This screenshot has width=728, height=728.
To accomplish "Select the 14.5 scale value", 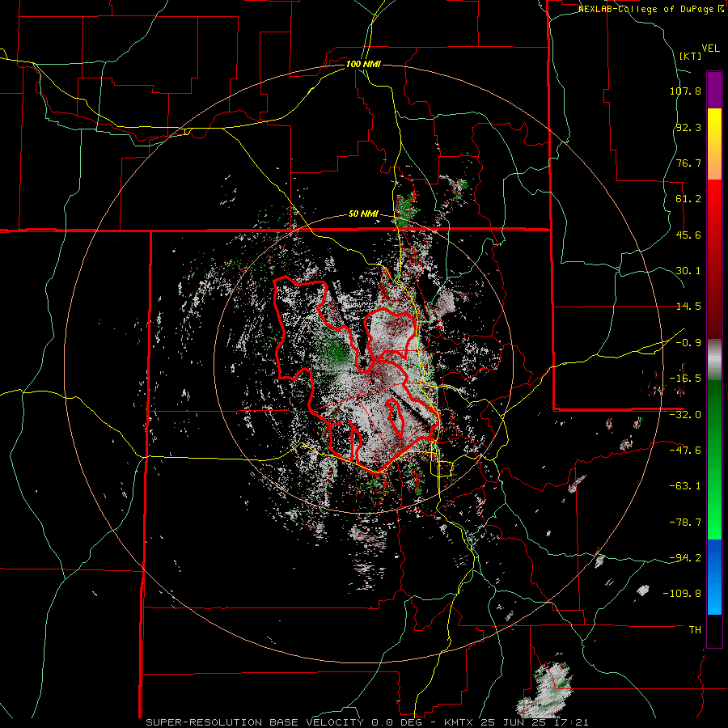I will pyautogui.click(x=688, y=307).
